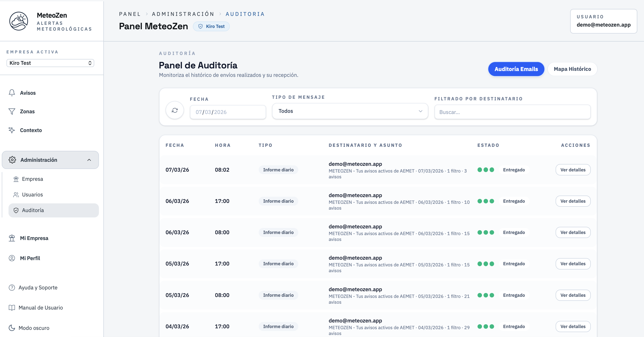Screen dimensions: 644x337
Task: Click the Zonas funnel icon
Action: [12, 111]
